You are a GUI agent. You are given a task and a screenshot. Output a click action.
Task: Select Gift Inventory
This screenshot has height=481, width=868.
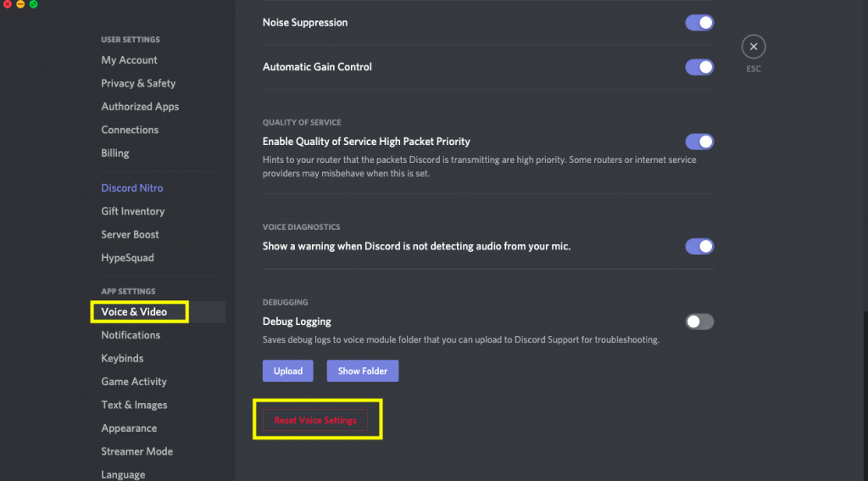133,211
